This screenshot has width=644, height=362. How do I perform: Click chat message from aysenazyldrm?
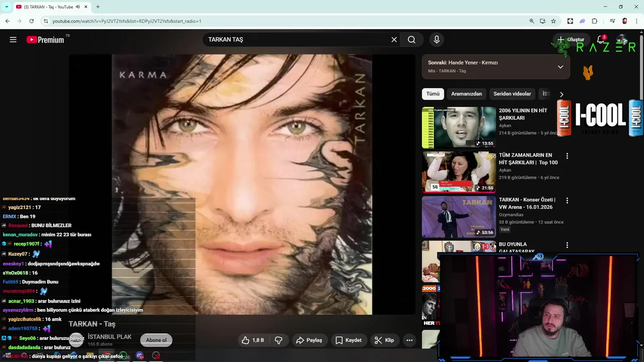tap(72, 310)
